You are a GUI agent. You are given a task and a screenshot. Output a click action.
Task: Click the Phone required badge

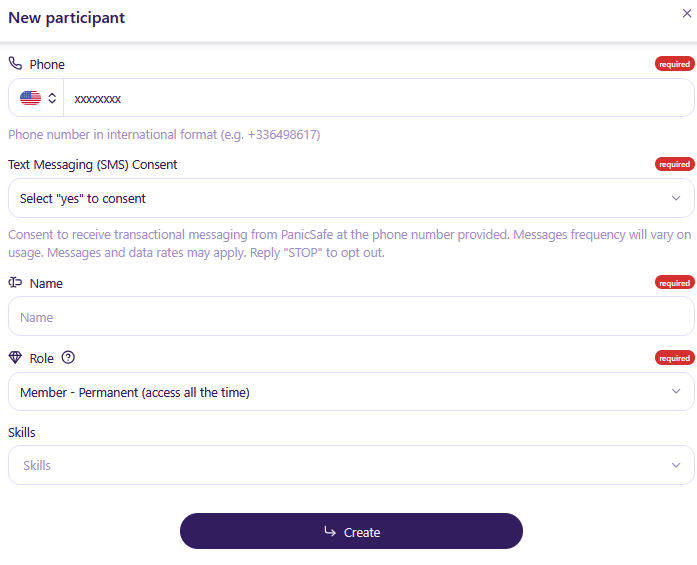(x=674, y=64)
